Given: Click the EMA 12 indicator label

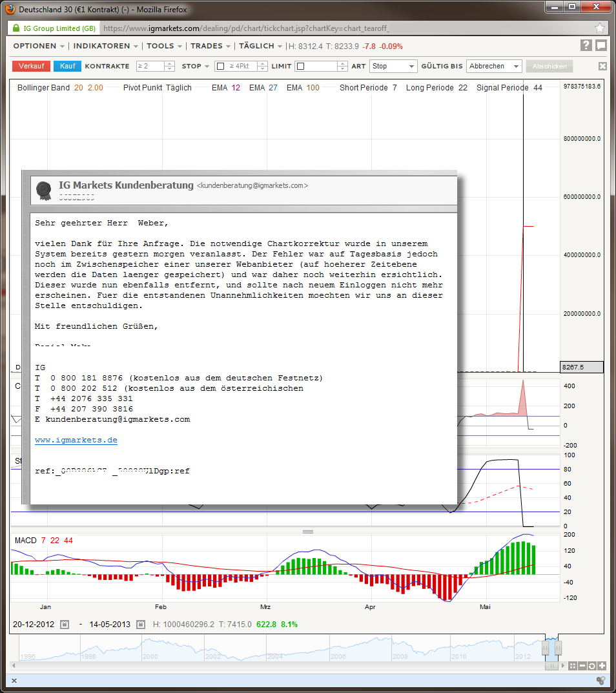Looking at the screenshot, I should [226, 87].
